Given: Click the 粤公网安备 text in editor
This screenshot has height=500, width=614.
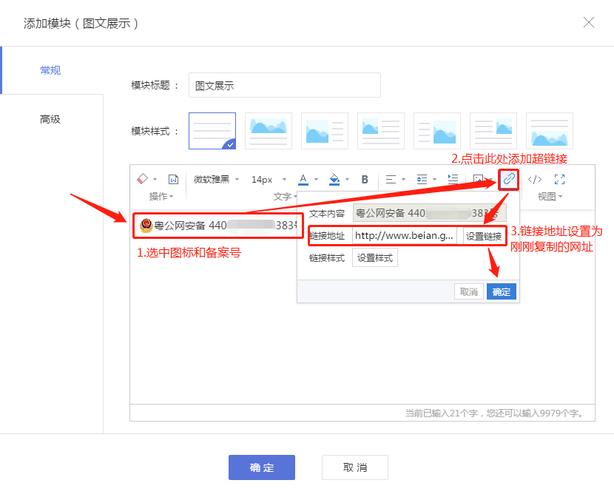Looking at the screenshot, I should (179, 226).
